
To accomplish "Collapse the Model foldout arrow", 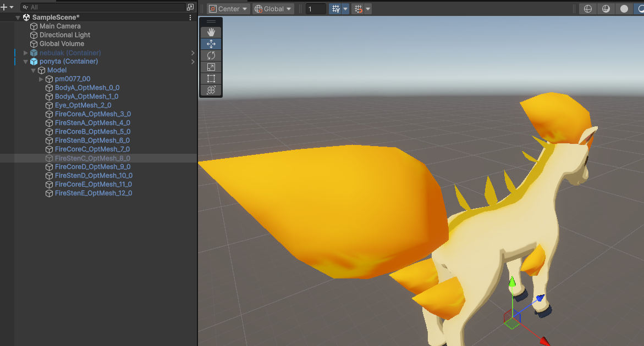I will click(x=33, y=70).
